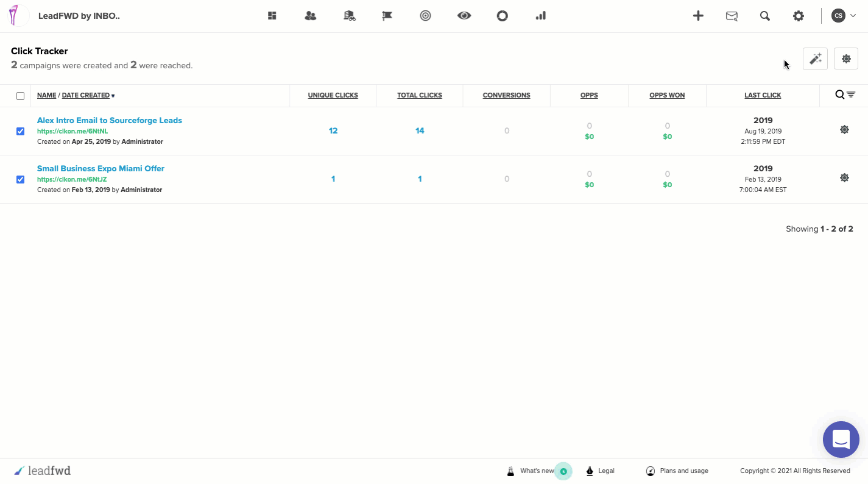Viewport: 868px width, 484px height.
Task: Click the clkon.me/6NtNL link
Action: click(72, 131)
